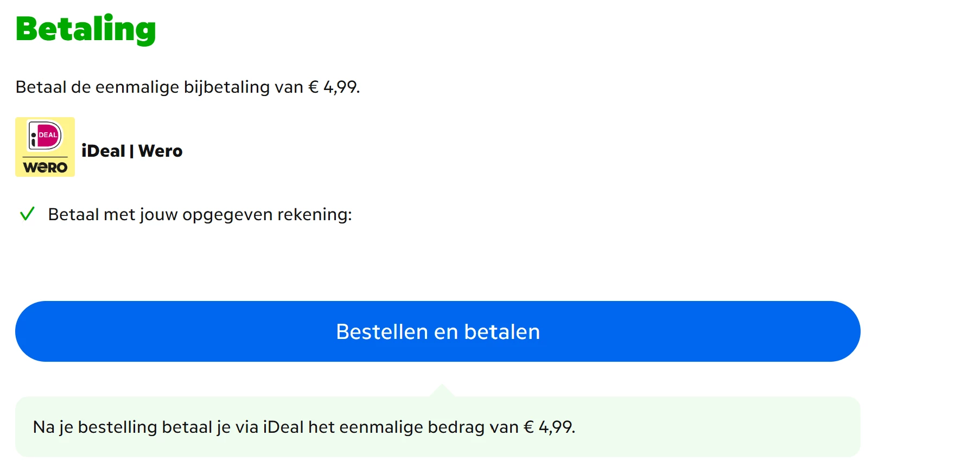Click the word iDeal in the info message
This screenshot has width=980, height=474.
coord(283,427)
